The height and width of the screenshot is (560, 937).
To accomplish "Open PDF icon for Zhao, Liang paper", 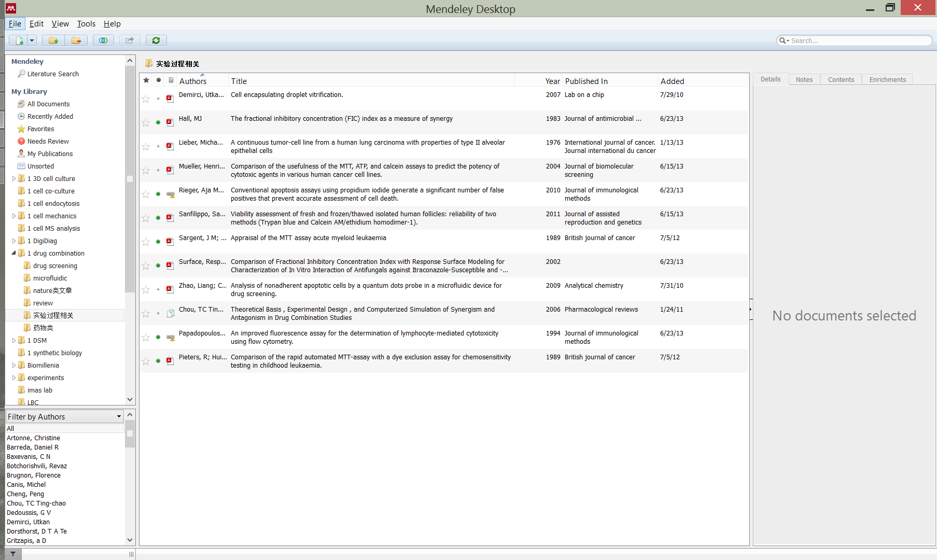I will (x=170, y=289).
